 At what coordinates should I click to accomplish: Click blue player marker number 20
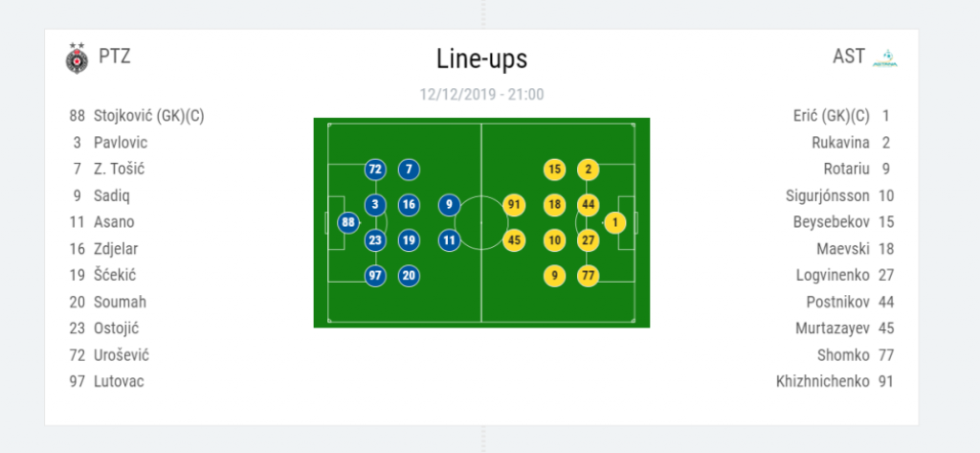pos(409,276)
